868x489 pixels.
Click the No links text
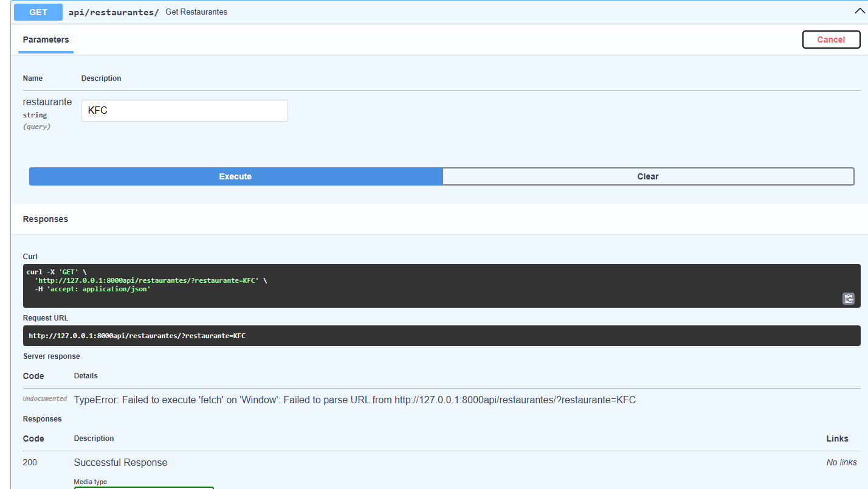842,463
